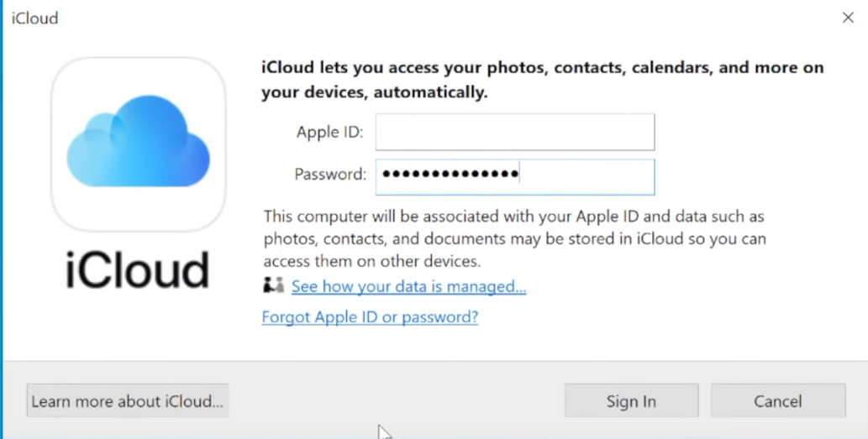Click the "Apple ID:" field label
The image size is (868, 439).
coord(329,133)
